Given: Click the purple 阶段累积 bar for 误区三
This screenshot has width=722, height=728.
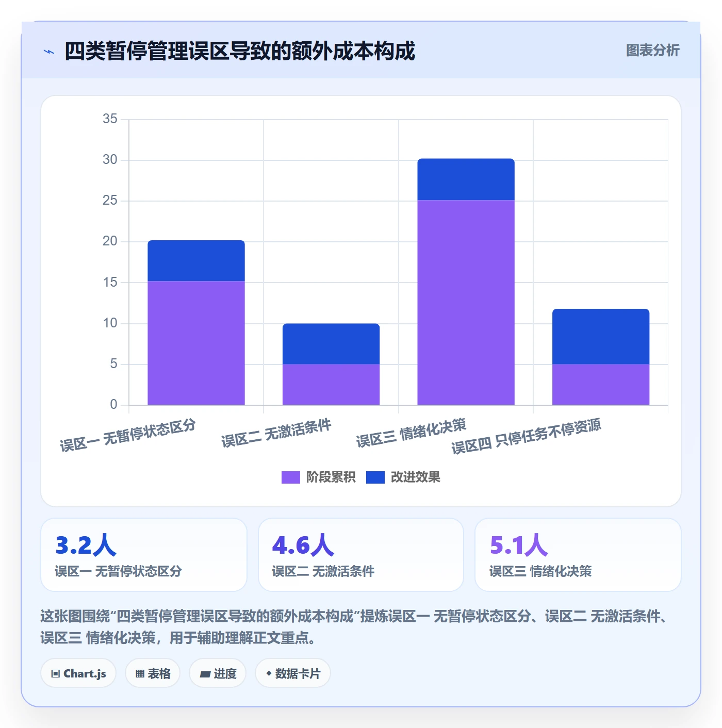Looking at the screenshot, I should (x=466, y=302).
